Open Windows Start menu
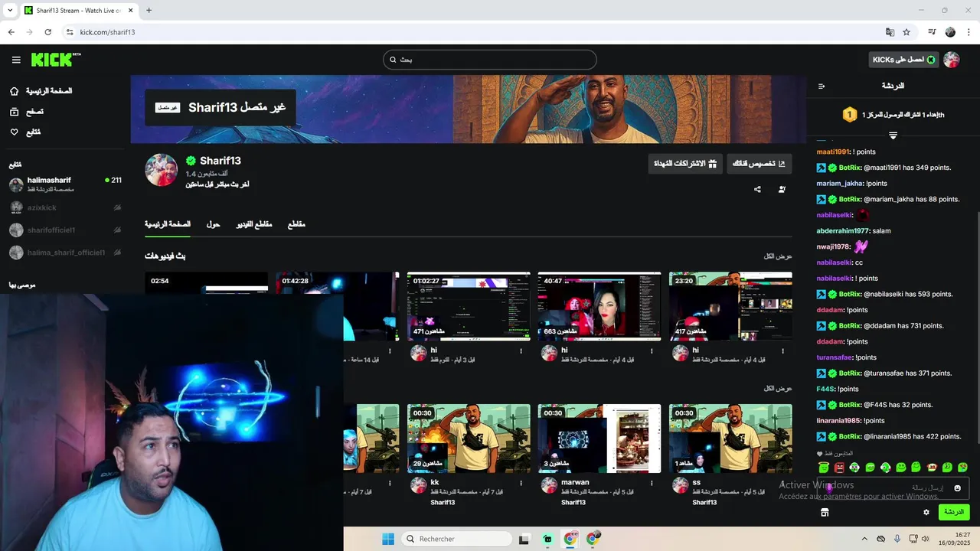Image resolution: width=980 pixels, height=551 pixels. click(388, 539)
